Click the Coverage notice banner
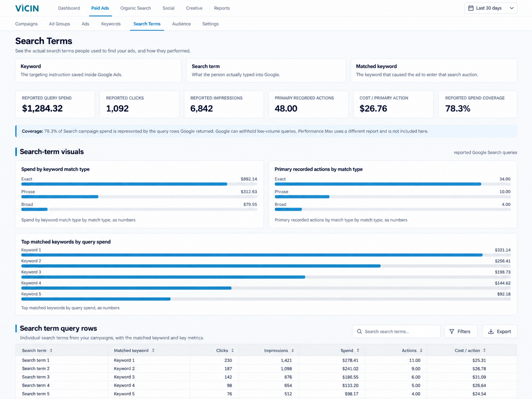The height and width of the screenshot is (399, 532). (266, 131)
